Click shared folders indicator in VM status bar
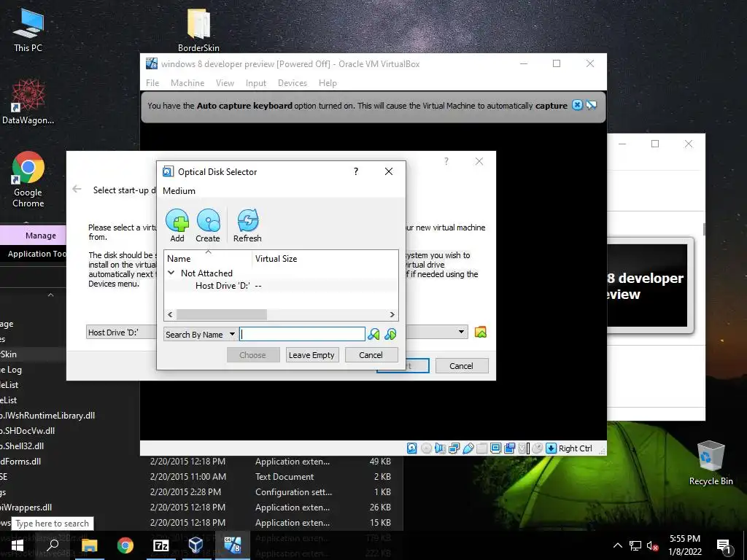Viewport: 747px width, 560px height. point(482,448)
